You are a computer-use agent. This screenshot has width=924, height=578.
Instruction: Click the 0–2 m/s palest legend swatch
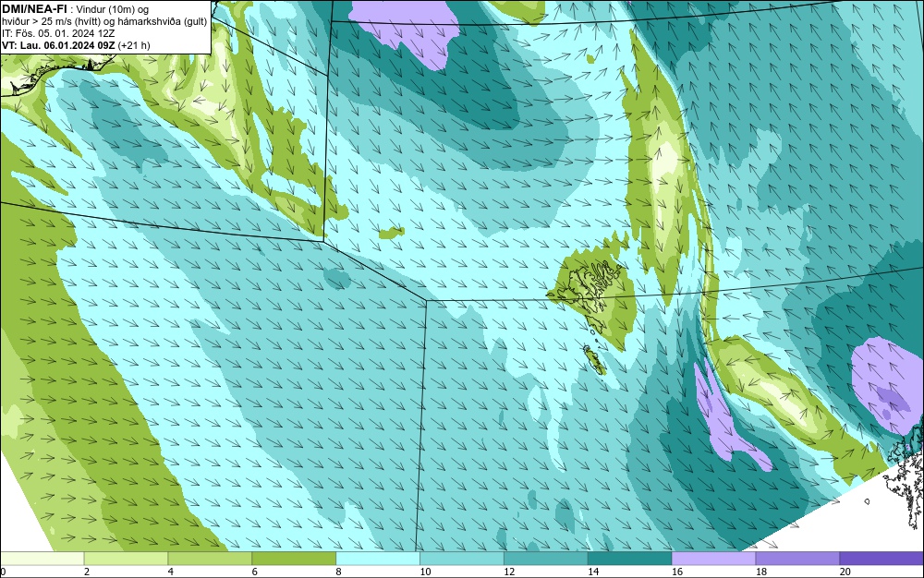42,558
